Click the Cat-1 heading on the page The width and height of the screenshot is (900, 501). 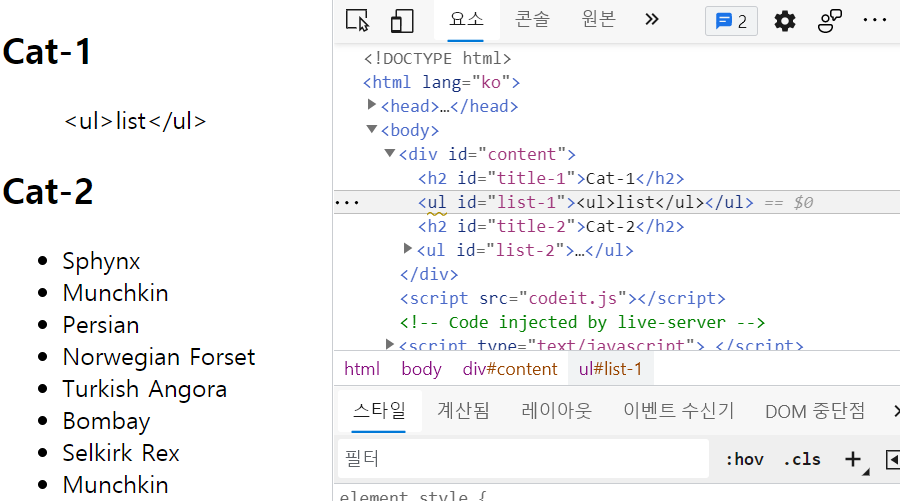coord(47,52)
